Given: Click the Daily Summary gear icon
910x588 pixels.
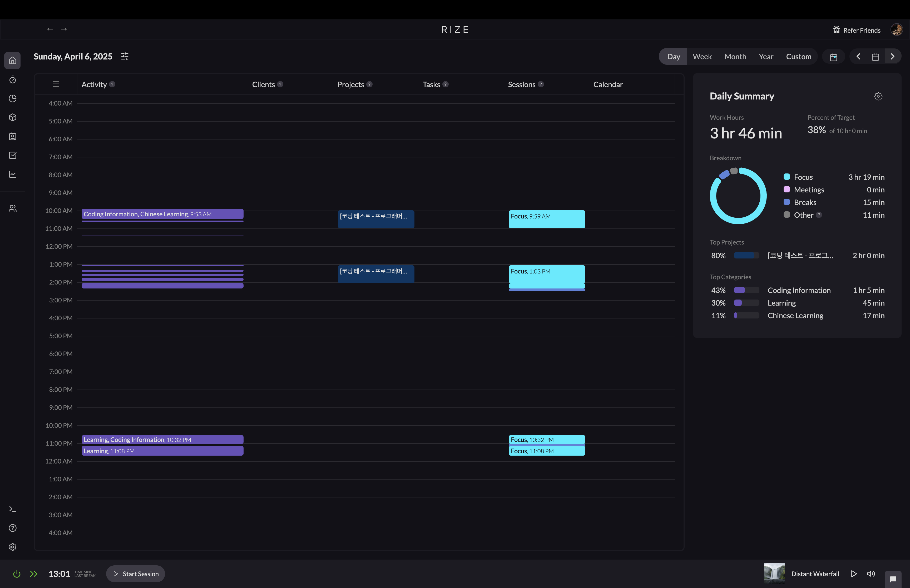Looking at the screenshot, I should point(878,96).
